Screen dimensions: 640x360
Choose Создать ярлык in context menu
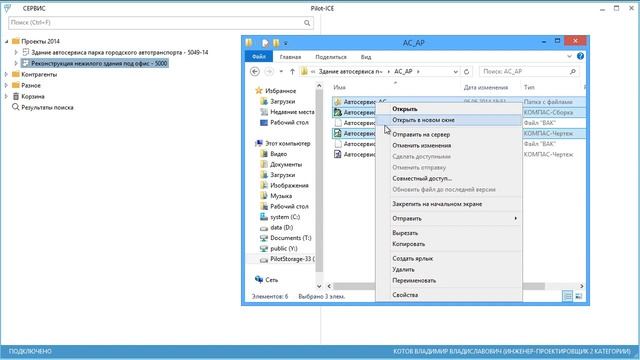(449, 258)
